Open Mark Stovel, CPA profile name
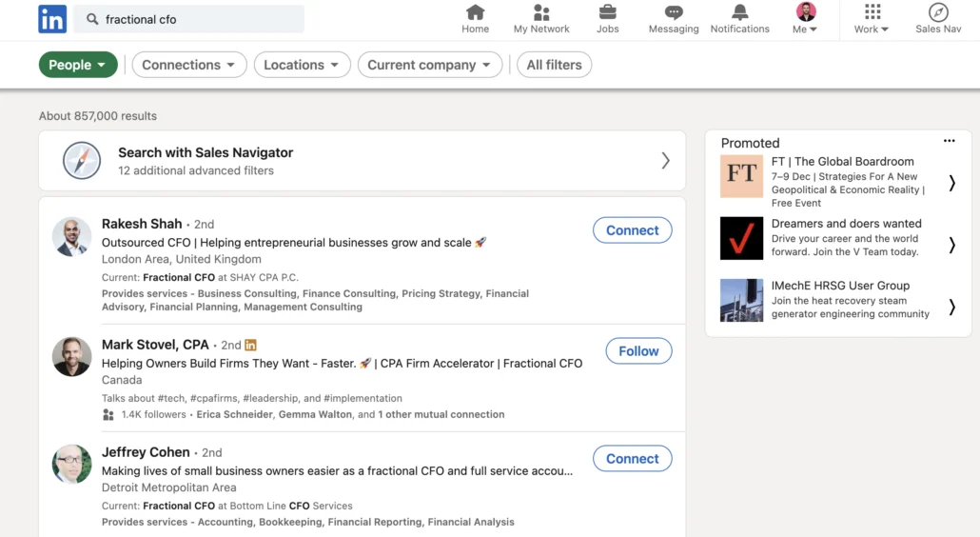This screenshot has height=537, width=980. (x=155, y=345)
